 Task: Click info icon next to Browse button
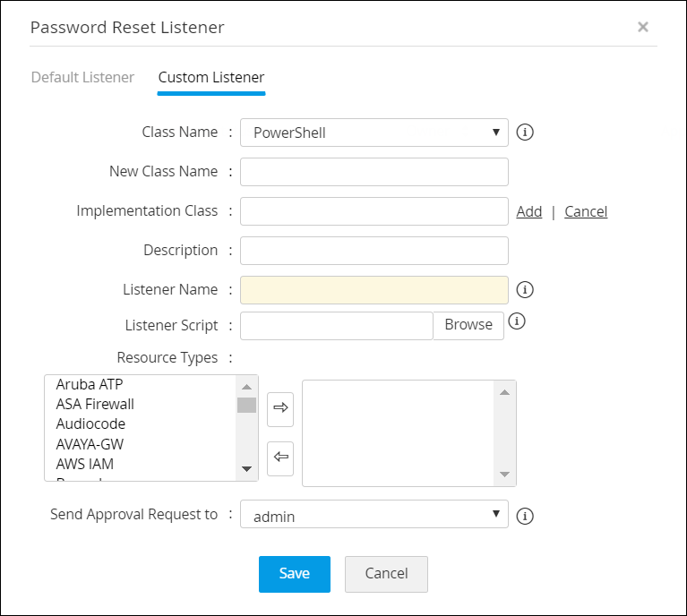point(516,321)
